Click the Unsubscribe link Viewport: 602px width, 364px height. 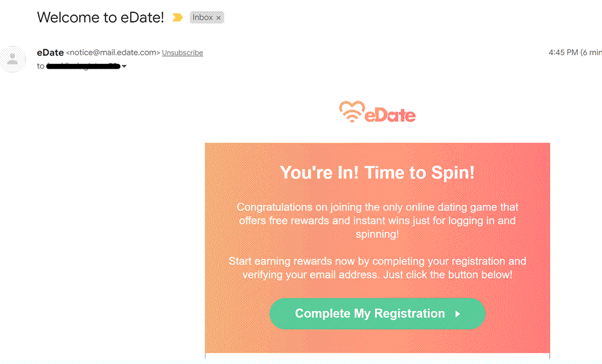pyautogui.click(x=182, y=52)
